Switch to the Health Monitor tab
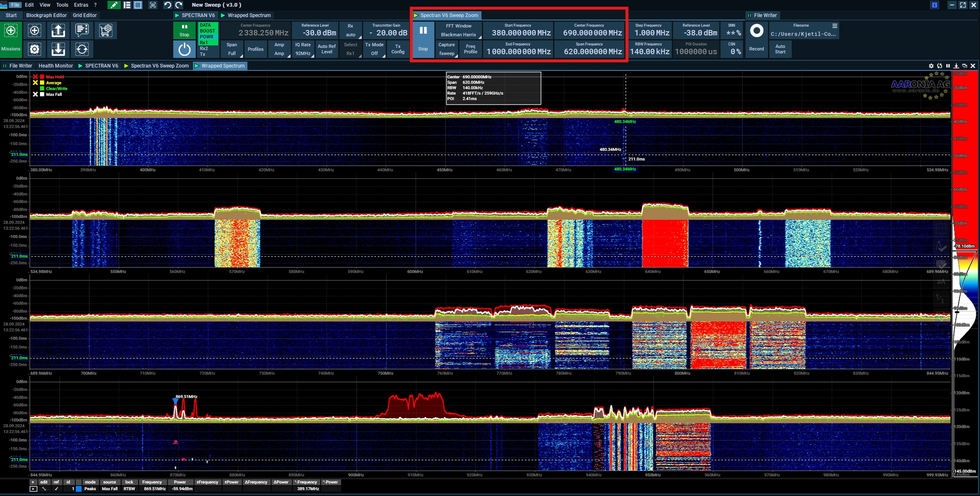 [56, 66]
